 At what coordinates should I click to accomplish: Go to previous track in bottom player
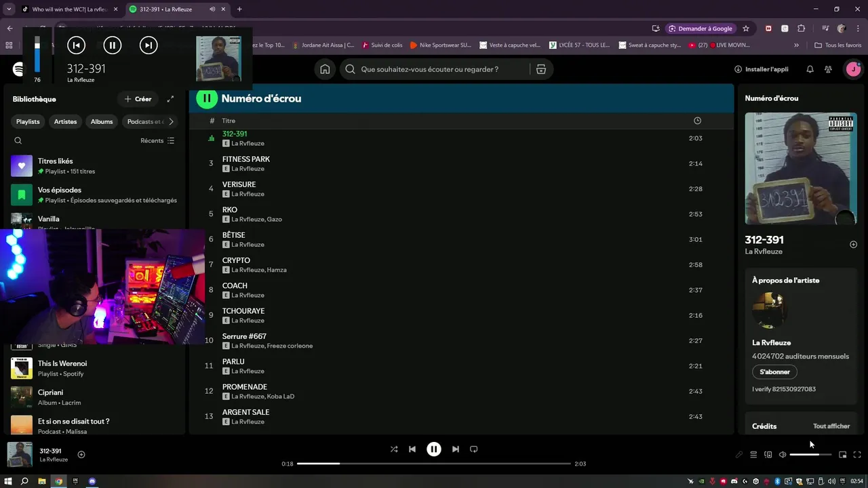(x=412, y=449)
